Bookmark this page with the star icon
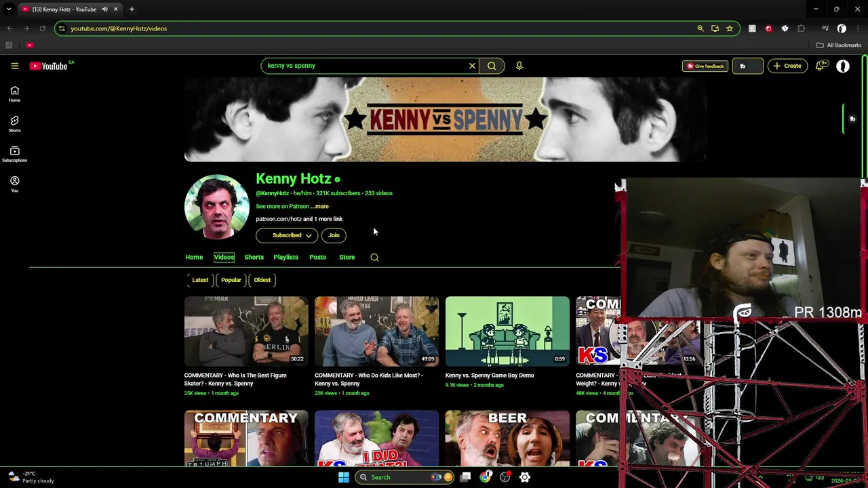The image size is (868, 488). pos(730,28)
